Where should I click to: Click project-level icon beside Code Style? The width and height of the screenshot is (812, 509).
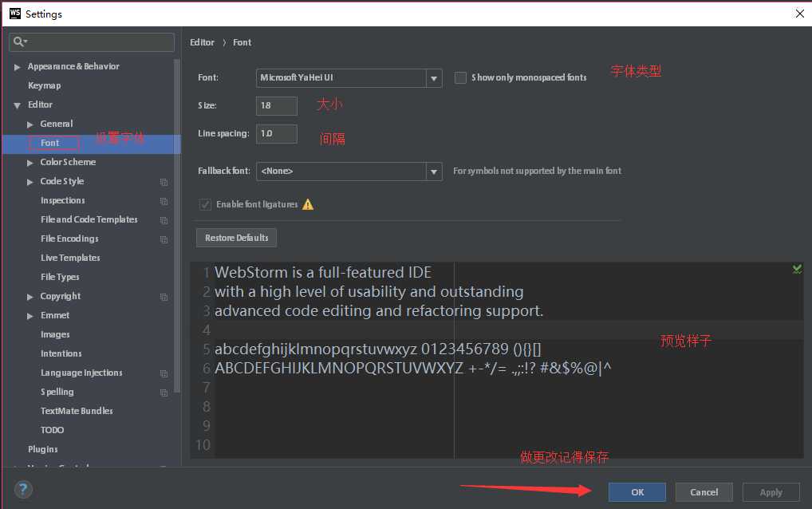(164, 182)
